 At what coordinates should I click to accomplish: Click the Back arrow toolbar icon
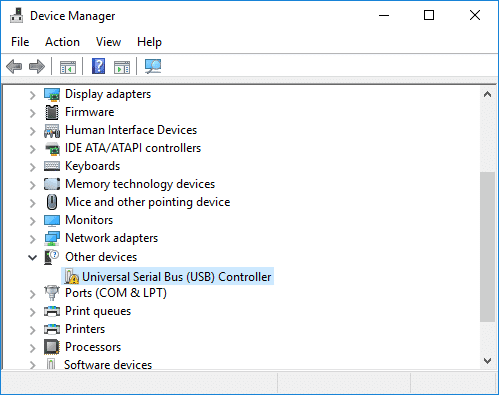(14, 66)
